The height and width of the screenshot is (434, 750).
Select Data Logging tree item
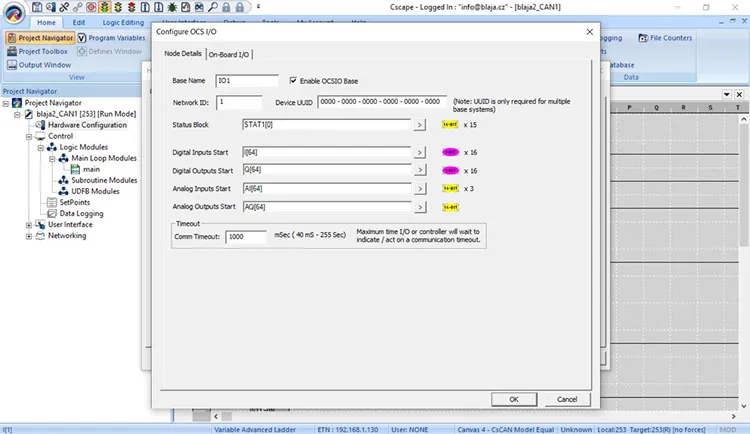pyautogui.click(x=80, y=213)
